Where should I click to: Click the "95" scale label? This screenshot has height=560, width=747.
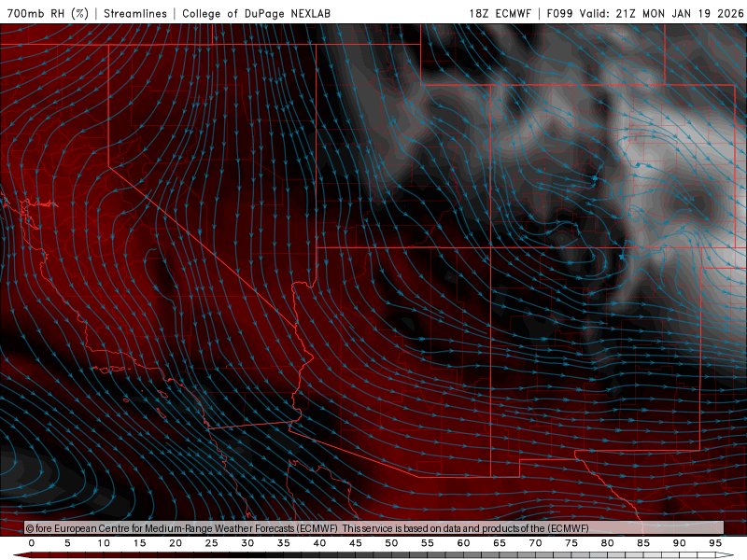(x=715, y=543)
